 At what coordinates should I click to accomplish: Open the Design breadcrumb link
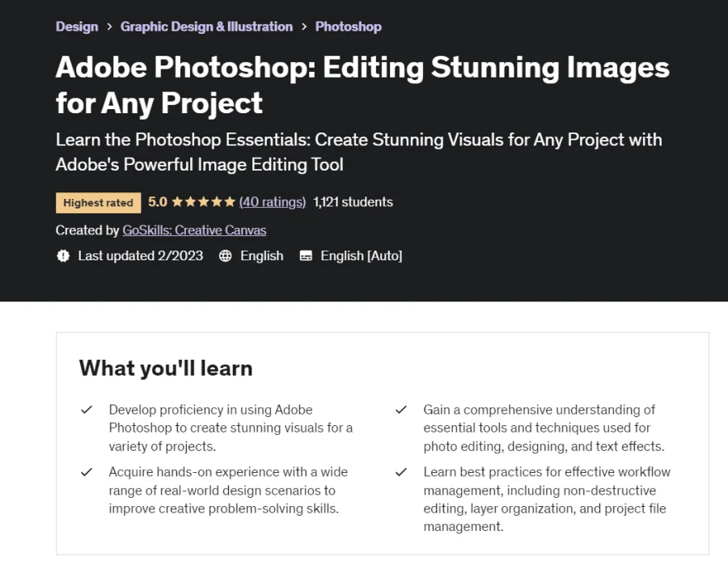[77, 27]
